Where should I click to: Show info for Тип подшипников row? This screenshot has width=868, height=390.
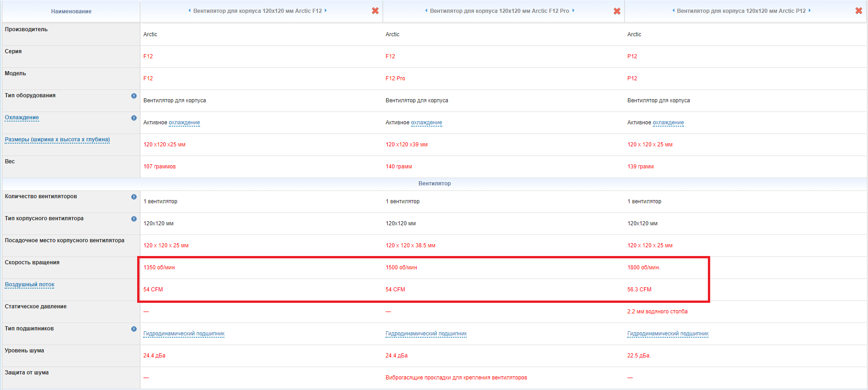coord(134,329)
